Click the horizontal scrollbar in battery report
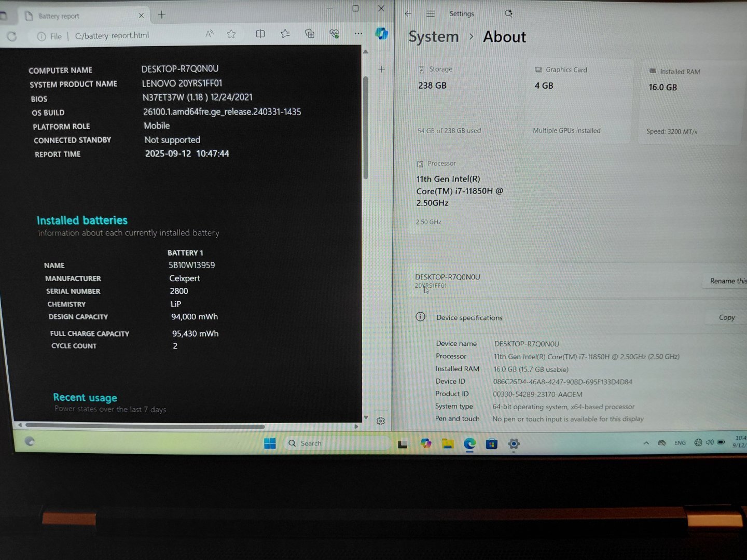This screenshot has width=747, height=560. (x=145, y=426)
